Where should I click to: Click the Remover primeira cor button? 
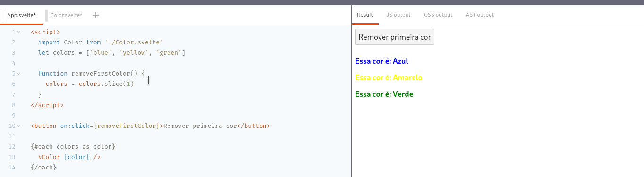[x=395, y=37]
